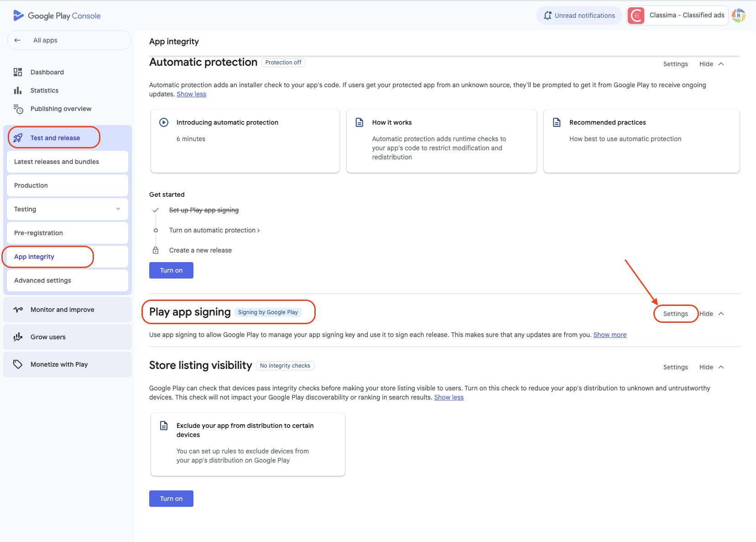Click Create a new release step text
Image resolution: width=756 pixels, height=542 pixels.
pyautogui.click(x=200, y=250)
